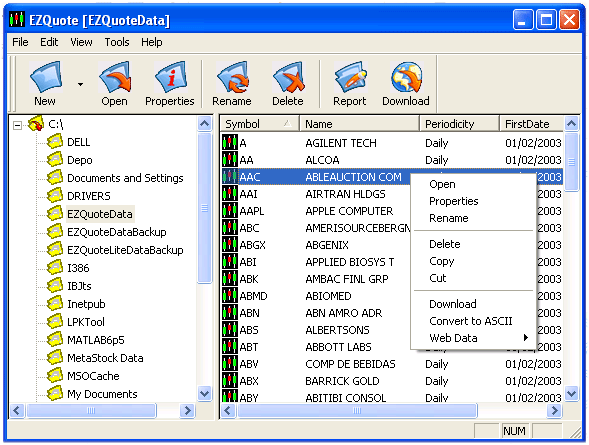589x445 pixels.
Task: Open the Tools menu
Action: pyautogui.click(x=117, y=42)
